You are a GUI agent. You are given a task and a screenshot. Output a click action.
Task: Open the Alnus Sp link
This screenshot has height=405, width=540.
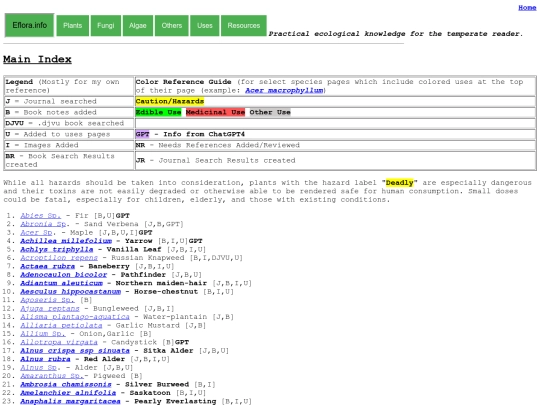[38, 367]
